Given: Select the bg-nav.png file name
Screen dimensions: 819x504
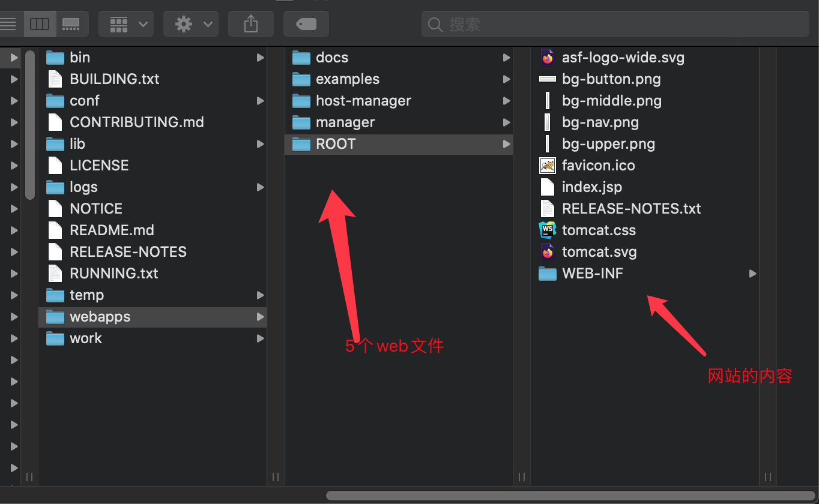Looking at the screenshot, I should [600, 122].
